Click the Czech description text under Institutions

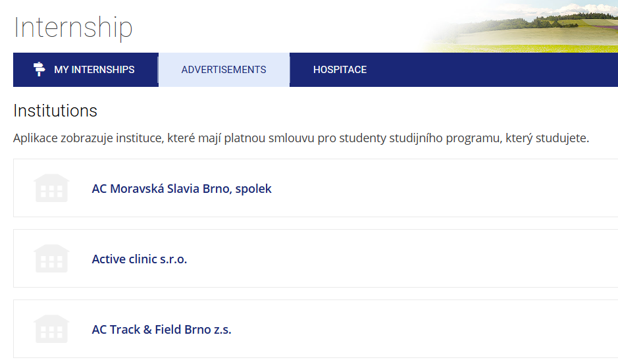coord(301,139)
